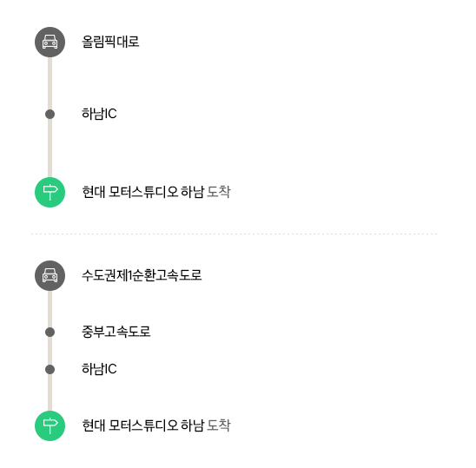Click the car icon beside 올림픽대로
This screenshot has width=476, height=468.
(x=50, y=42)
